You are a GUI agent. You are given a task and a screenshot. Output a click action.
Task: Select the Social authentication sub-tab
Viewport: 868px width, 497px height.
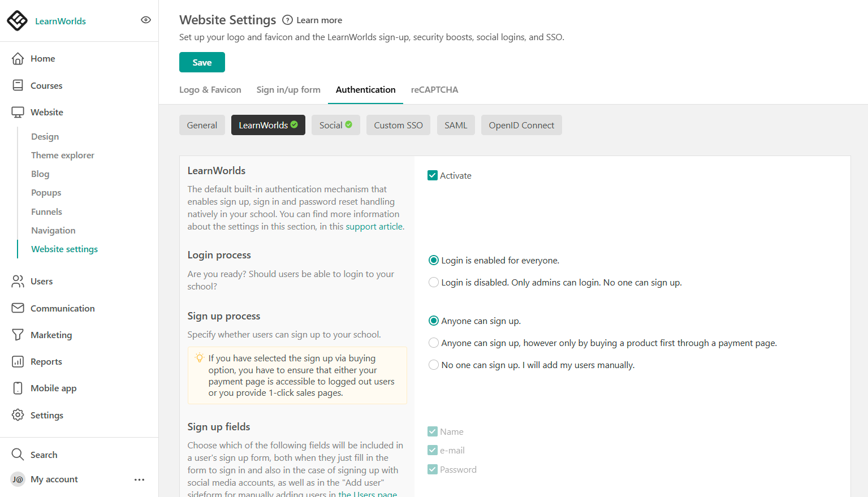click(336, 125)
